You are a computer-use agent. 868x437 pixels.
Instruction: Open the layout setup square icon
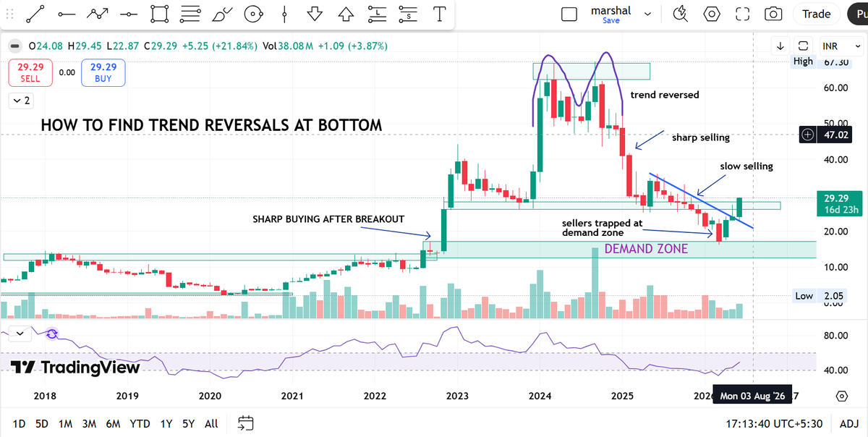tap(569, 14)
